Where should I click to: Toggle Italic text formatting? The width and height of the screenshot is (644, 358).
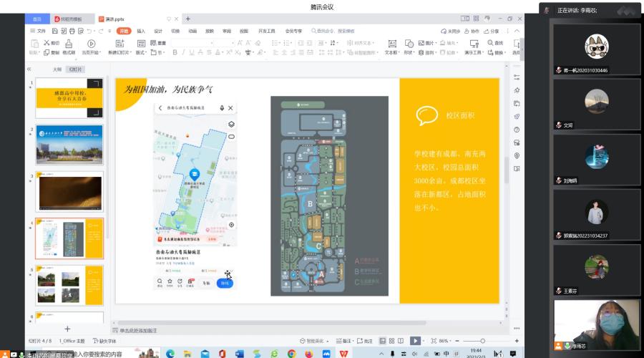coord(183,52)
